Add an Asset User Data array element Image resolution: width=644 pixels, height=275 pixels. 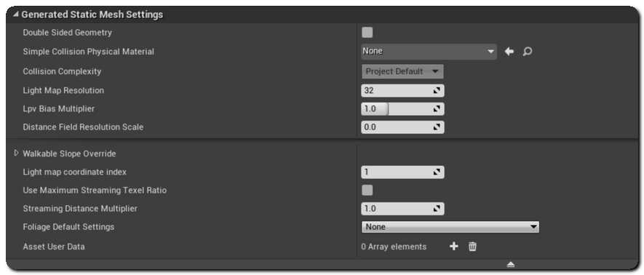(x=453, y=247)
